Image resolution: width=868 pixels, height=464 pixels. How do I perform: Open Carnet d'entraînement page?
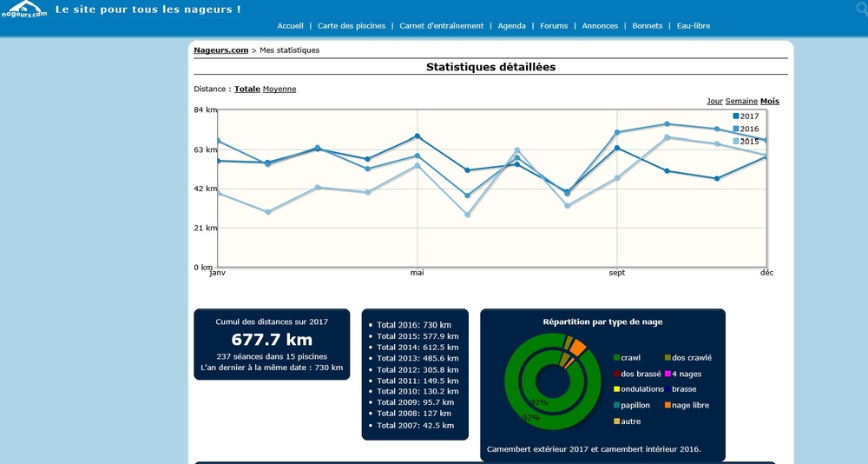coord(441,26)
